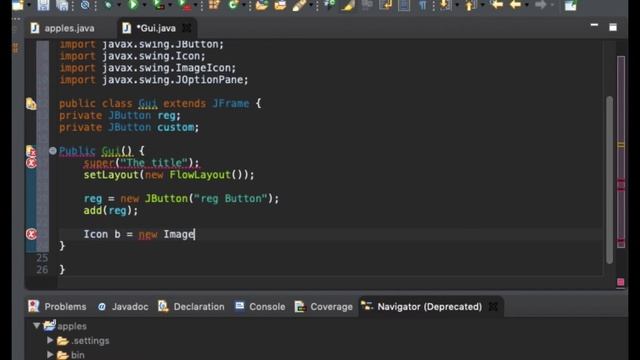Click the Run External Tools icon
The image size is (640, 360).
point(184,5)
